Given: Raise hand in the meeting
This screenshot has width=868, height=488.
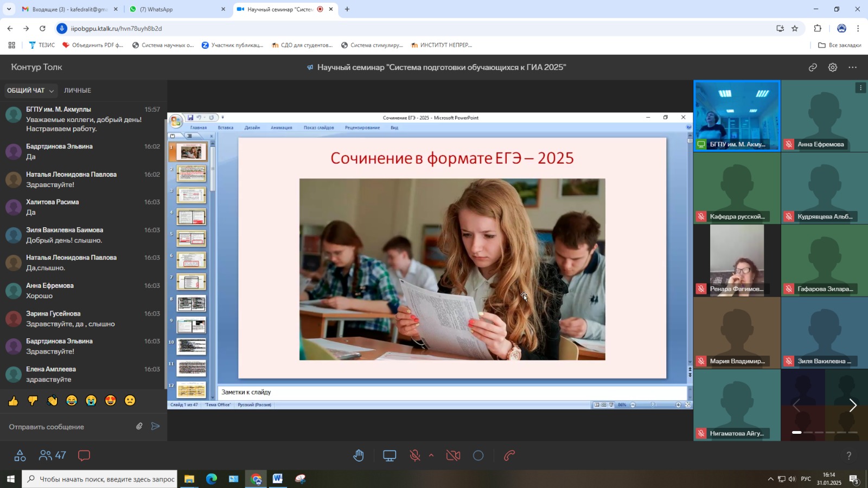Looking at the screenshot, I should [359, 456].
